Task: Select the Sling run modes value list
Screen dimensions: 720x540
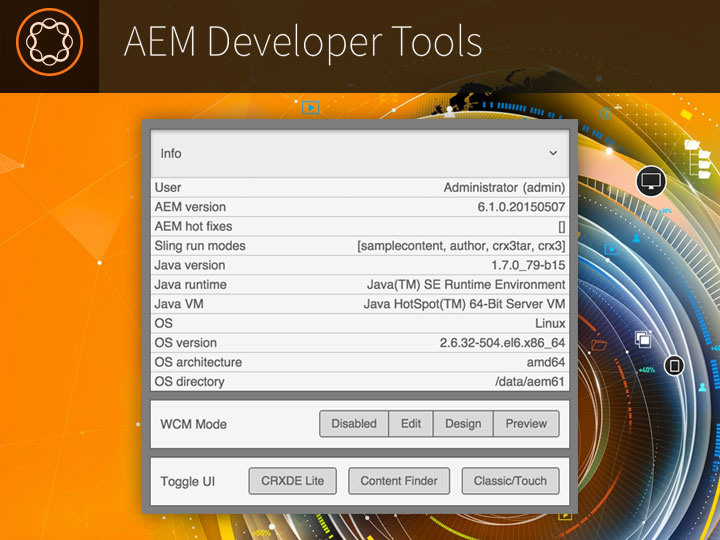Action: [x=461, y=246]
